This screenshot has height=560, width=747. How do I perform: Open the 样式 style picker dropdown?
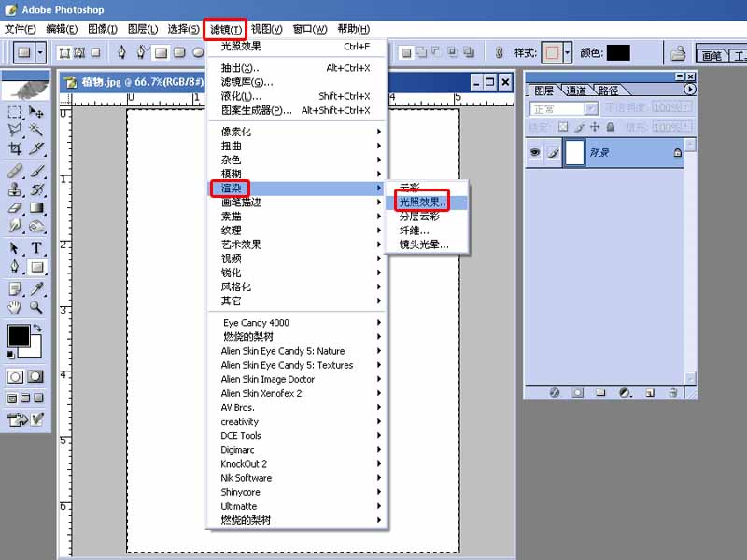567,53
